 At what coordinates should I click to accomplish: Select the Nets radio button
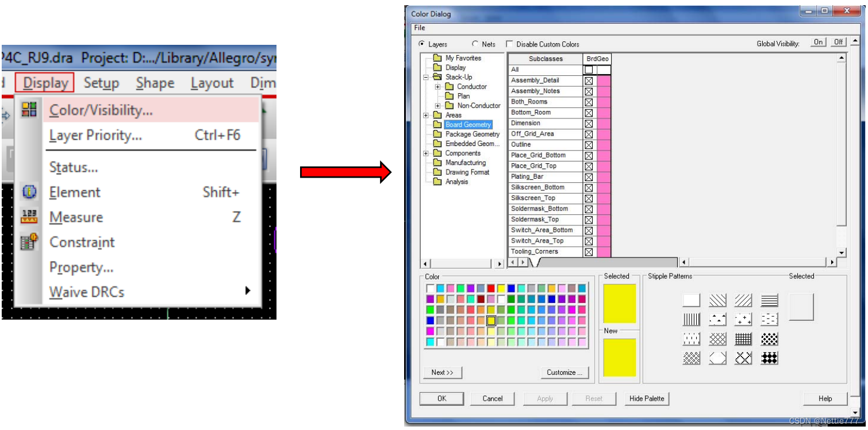pos(475,44)
